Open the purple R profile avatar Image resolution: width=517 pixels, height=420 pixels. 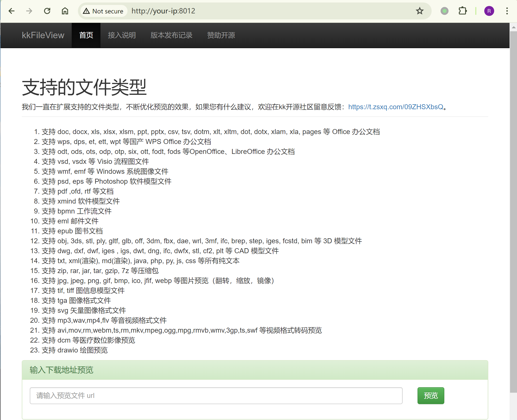(489, 11)
